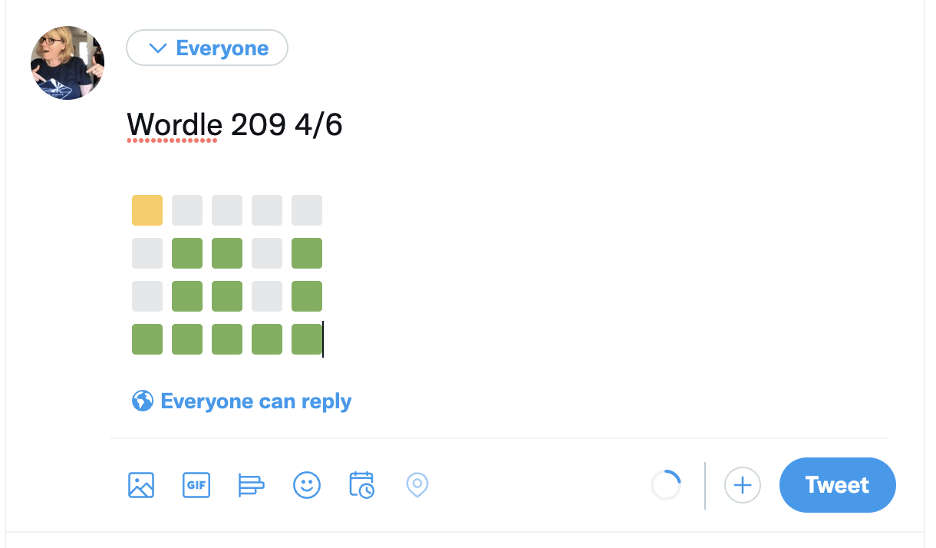Image resolution: width=936 pixels, height=548 pixels.
Task: Click the Wordle 209 4/6 text
Action: [x=235, y=125]
